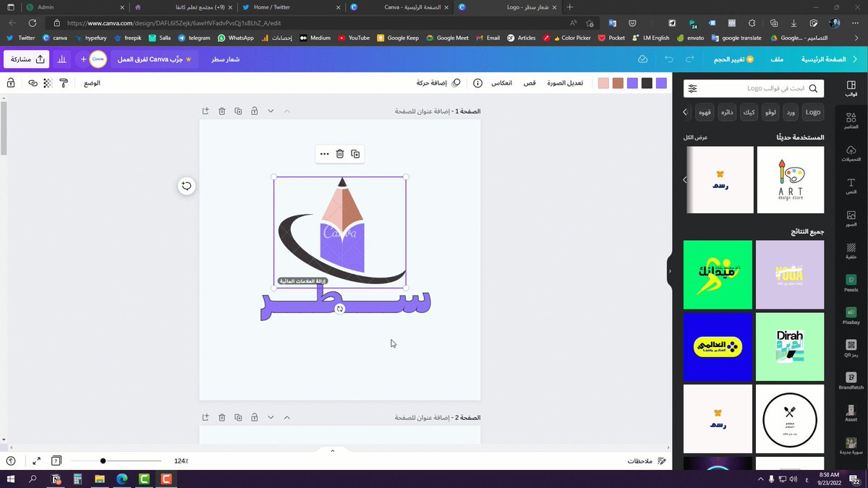
Task: Go back via الصفحة الرئيسية chevron
Action: tap(855, 59)
